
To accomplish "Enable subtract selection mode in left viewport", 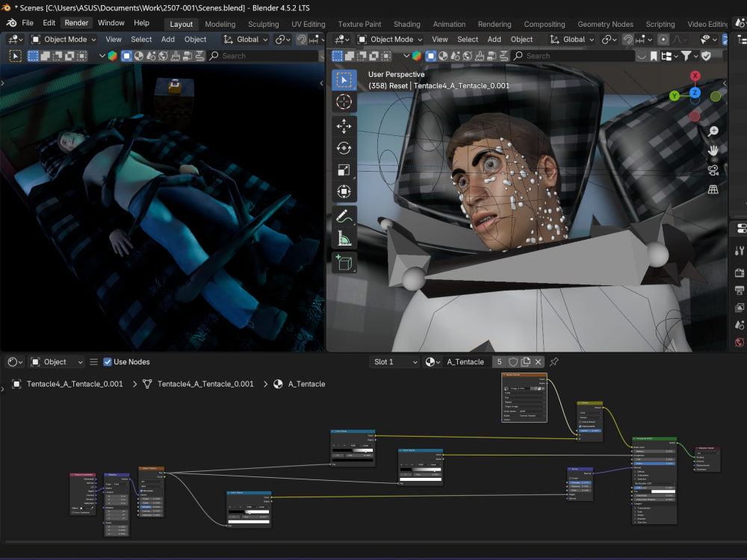I will pyautogui.click(x=58, y=56).
